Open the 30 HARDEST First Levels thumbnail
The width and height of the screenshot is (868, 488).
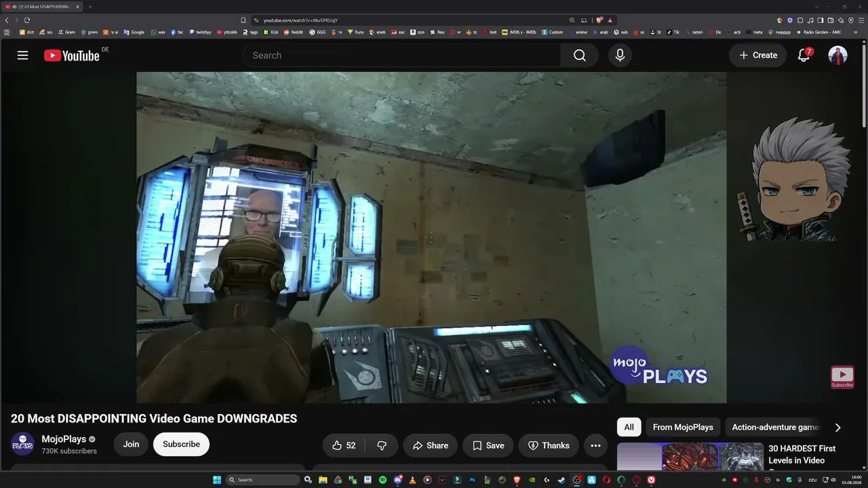tap(690, 457)
